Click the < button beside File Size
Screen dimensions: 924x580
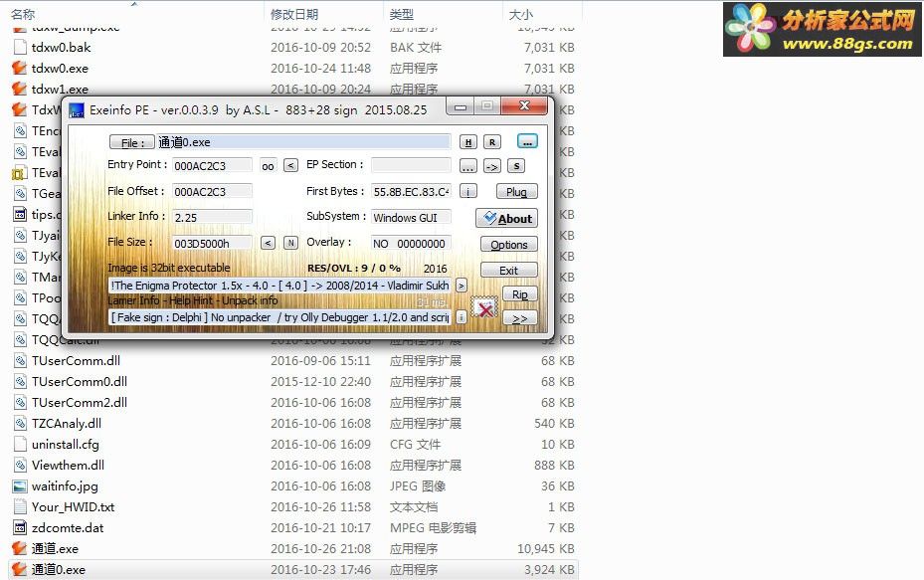coord(268,243)
